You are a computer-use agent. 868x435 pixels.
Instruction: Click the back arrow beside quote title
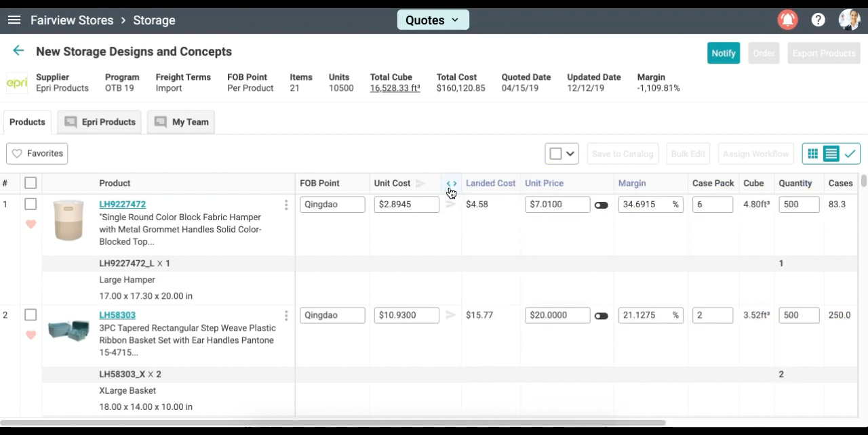coord(18,51)
